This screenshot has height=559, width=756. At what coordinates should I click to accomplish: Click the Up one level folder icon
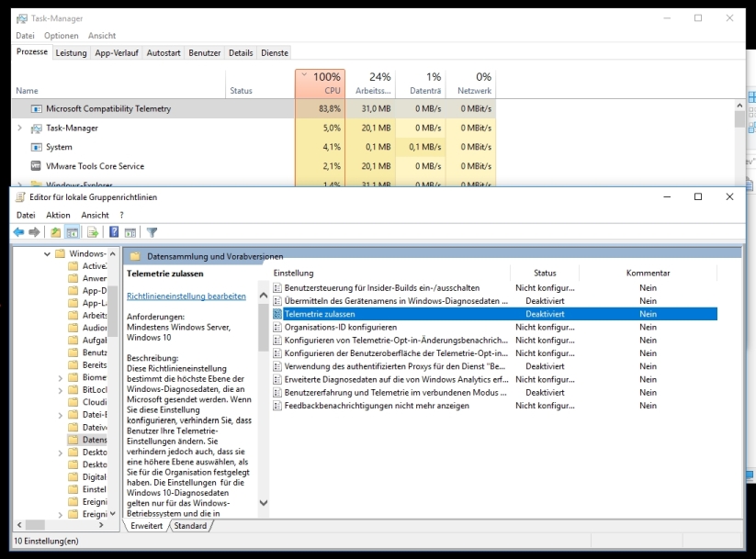(56, 232)
